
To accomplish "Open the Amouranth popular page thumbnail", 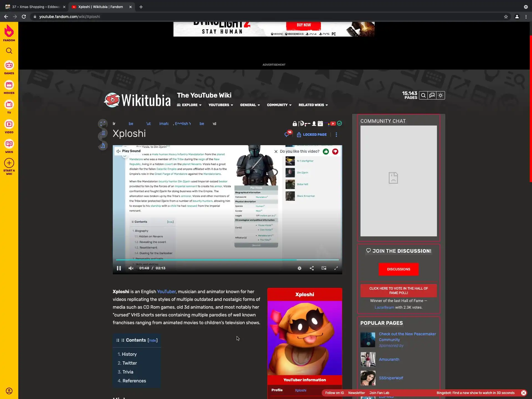I will 368,359.
